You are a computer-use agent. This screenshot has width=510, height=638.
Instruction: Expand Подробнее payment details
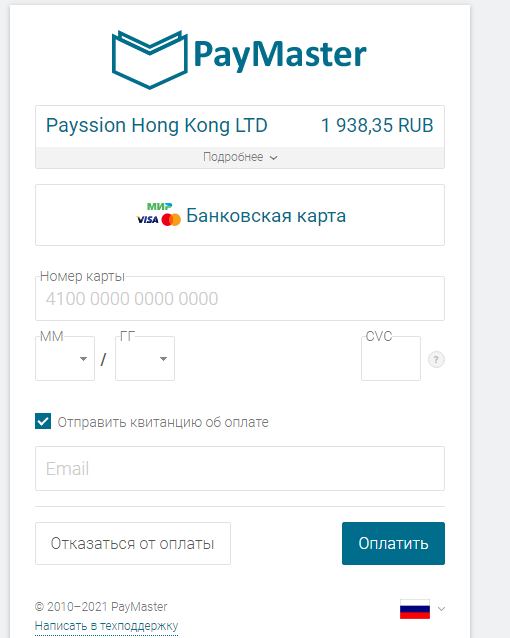[240, 157]
